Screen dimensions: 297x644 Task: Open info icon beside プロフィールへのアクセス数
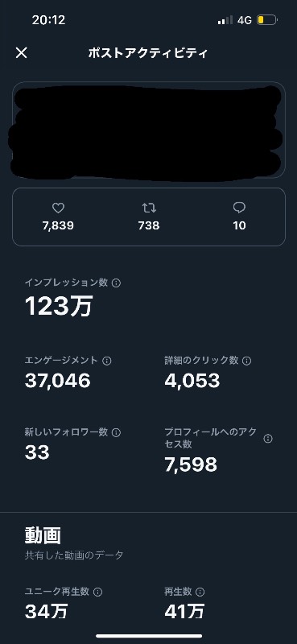coord(268,439)
